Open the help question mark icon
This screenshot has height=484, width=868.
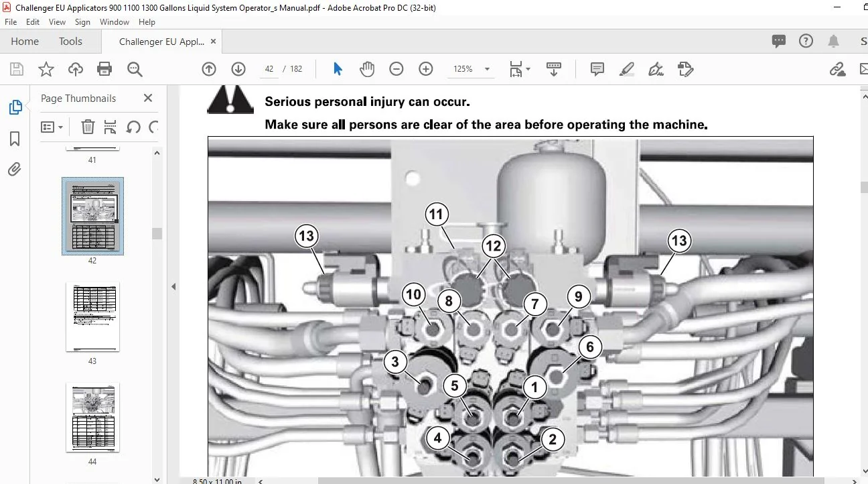point(806,41)
